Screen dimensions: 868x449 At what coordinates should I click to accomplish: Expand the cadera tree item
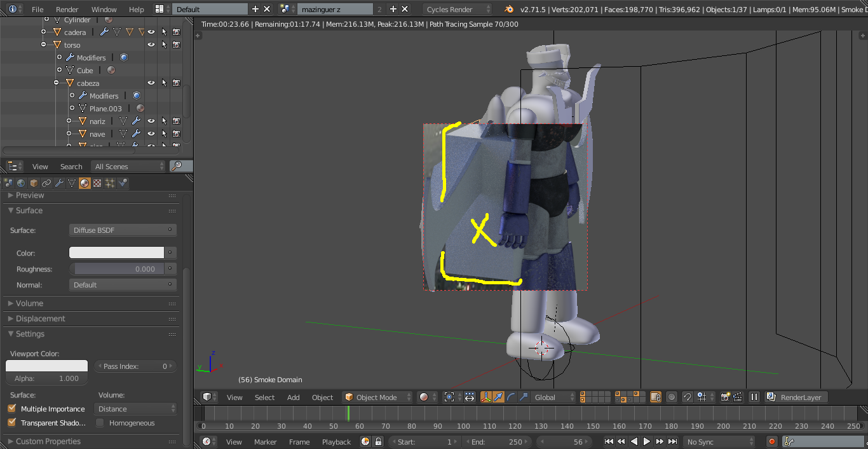(x=44, y=32)
